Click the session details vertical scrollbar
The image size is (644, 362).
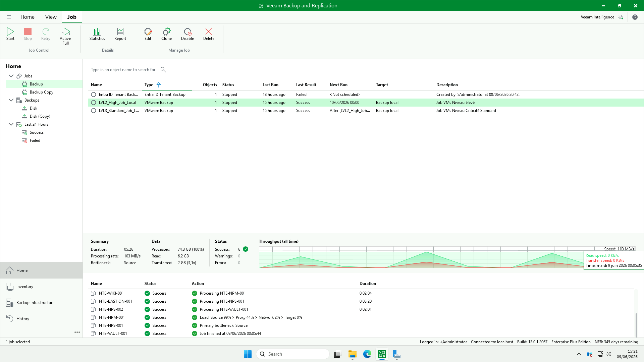[636, 324]
